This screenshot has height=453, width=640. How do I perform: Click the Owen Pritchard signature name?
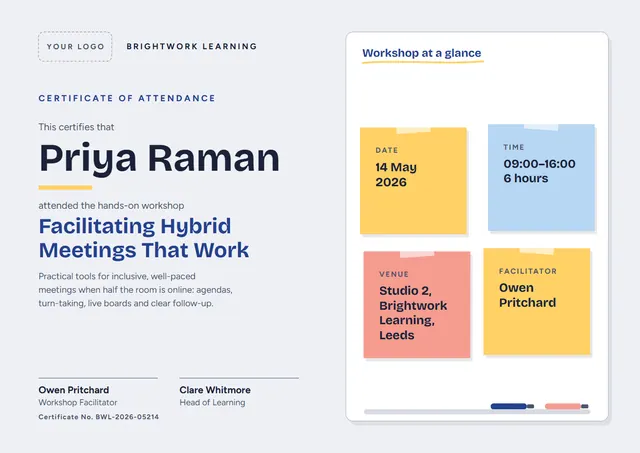click(74, 390)
